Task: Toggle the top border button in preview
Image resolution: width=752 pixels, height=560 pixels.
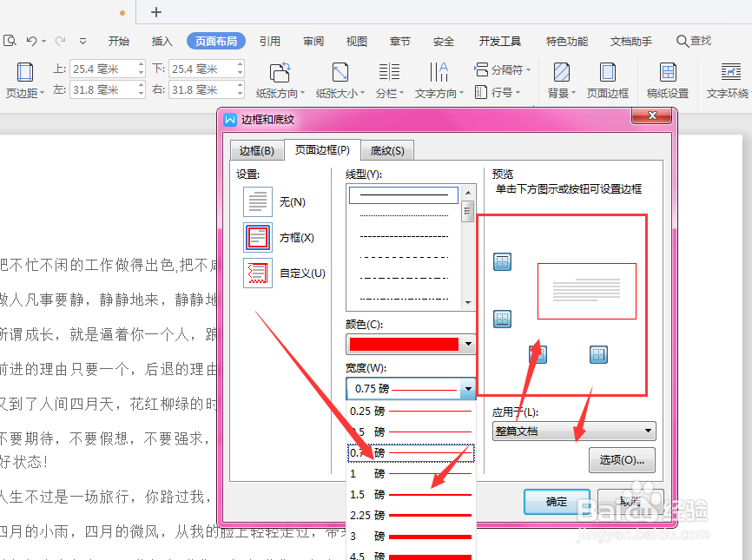Action: click(x=502, y=262)
